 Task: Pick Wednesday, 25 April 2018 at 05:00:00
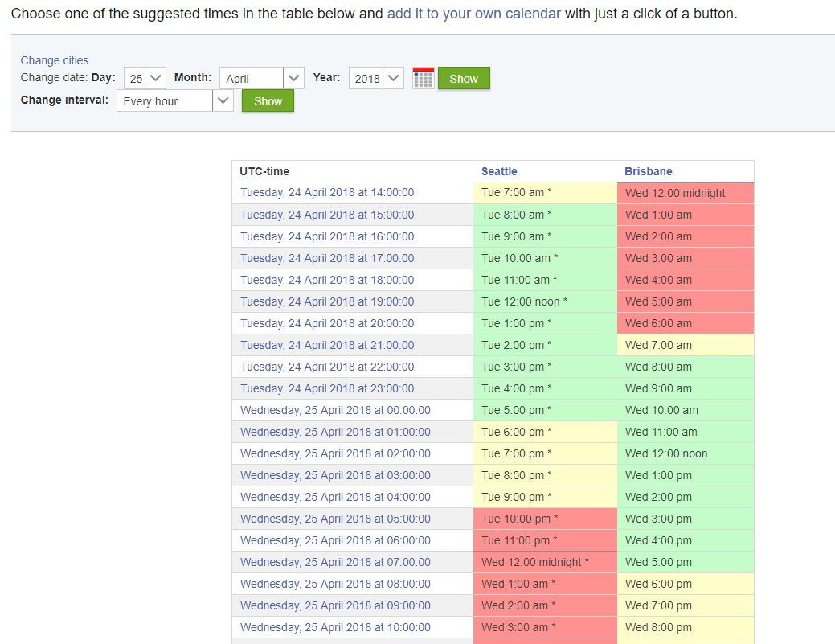click(x=335, y=519)
